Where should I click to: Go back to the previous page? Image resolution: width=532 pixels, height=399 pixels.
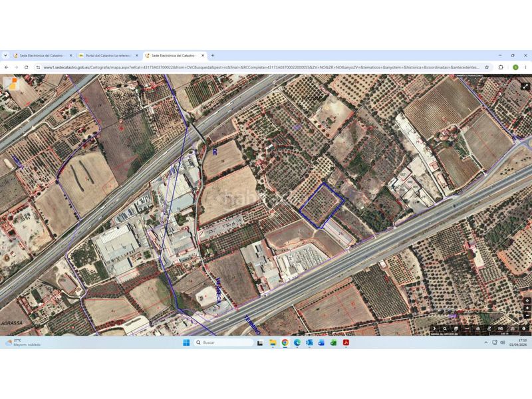(x=7, y=68)
